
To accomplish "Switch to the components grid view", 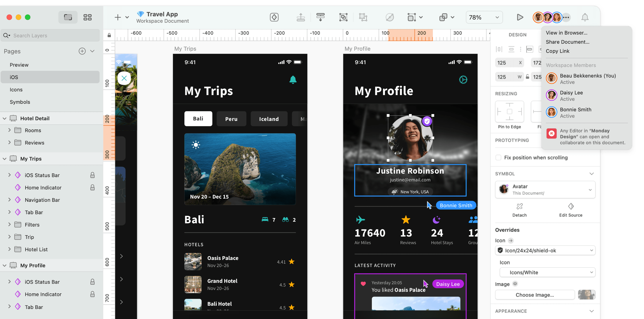I will (87, 17).
